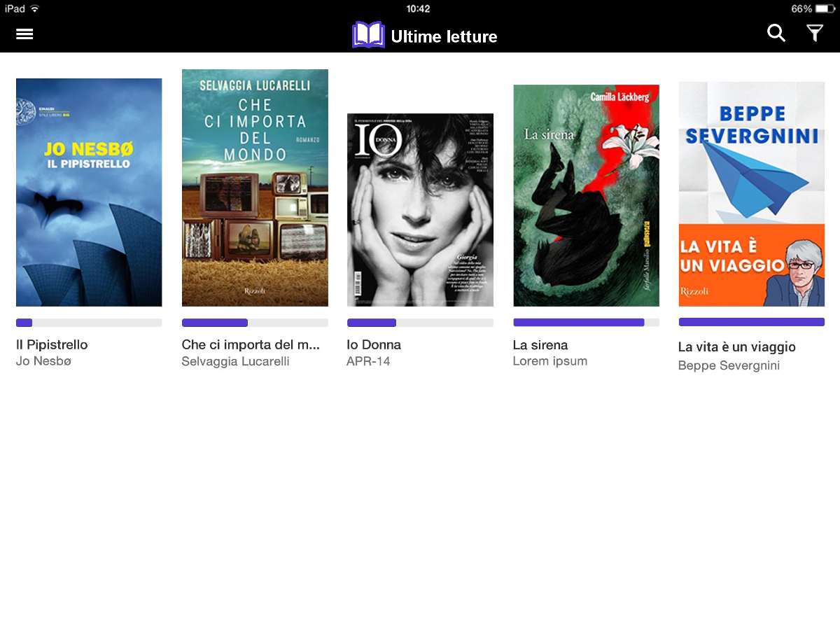Tap the Io Donna reading progress bar
The height and width of the screenshot is (630, 840).
pyautogui.click(x=420, y=323)
